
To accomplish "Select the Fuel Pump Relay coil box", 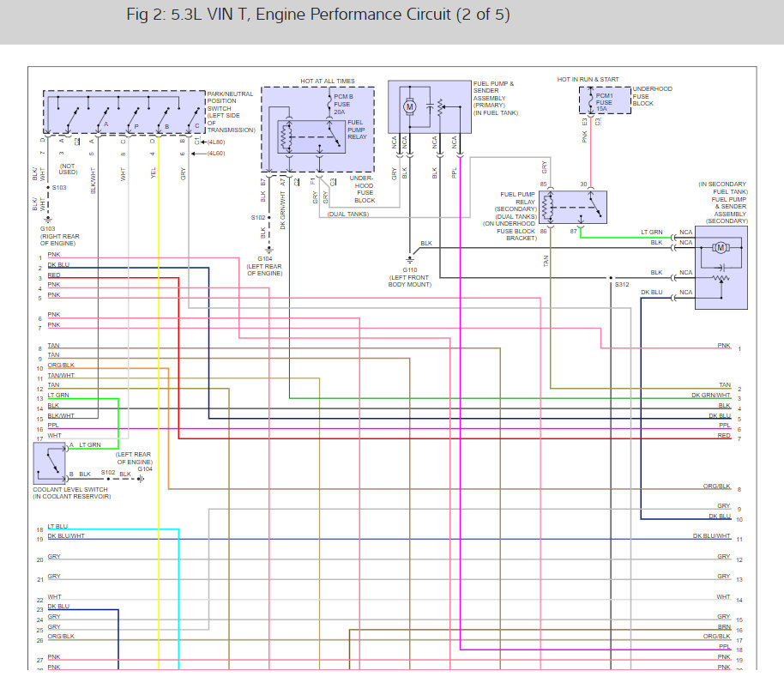I will coord(311,136).
